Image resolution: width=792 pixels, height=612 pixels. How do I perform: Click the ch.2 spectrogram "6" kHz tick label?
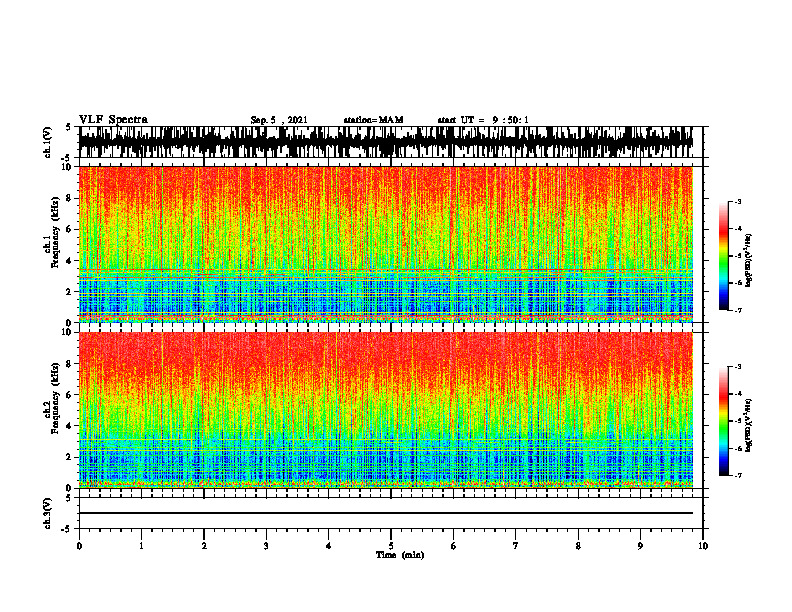[x=69, y=394]
